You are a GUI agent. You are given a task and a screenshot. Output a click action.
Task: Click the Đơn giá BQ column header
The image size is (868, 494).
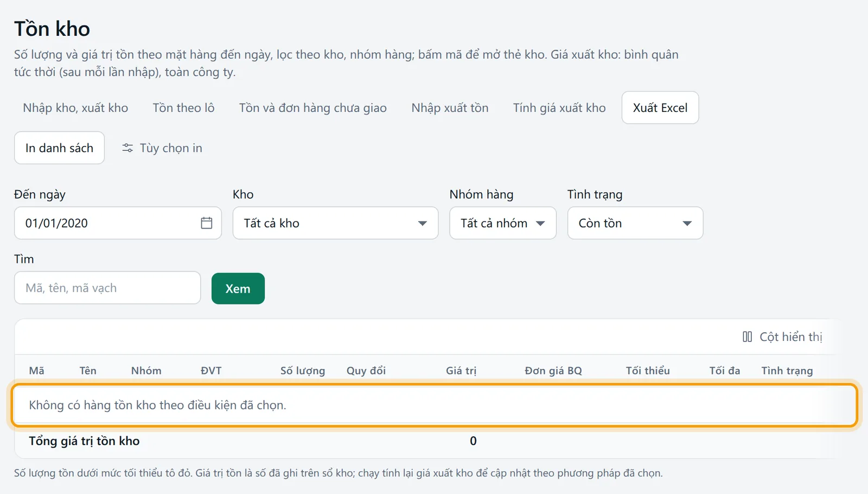click(553, 370)
